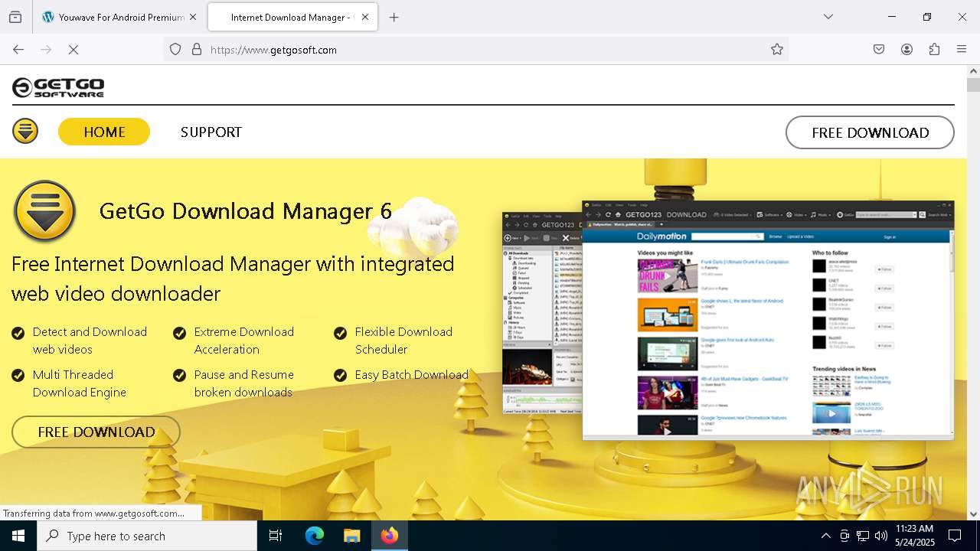Open the HOME menu item
Screen dimensions: 980x551
104,132
